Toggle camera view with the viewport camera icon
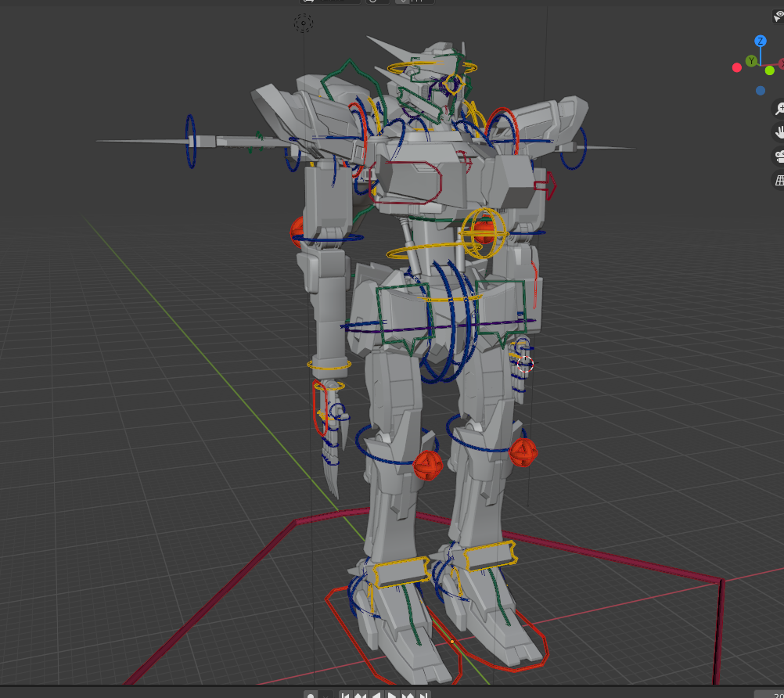The image size is (784, 698). click(x=779, y=155)
